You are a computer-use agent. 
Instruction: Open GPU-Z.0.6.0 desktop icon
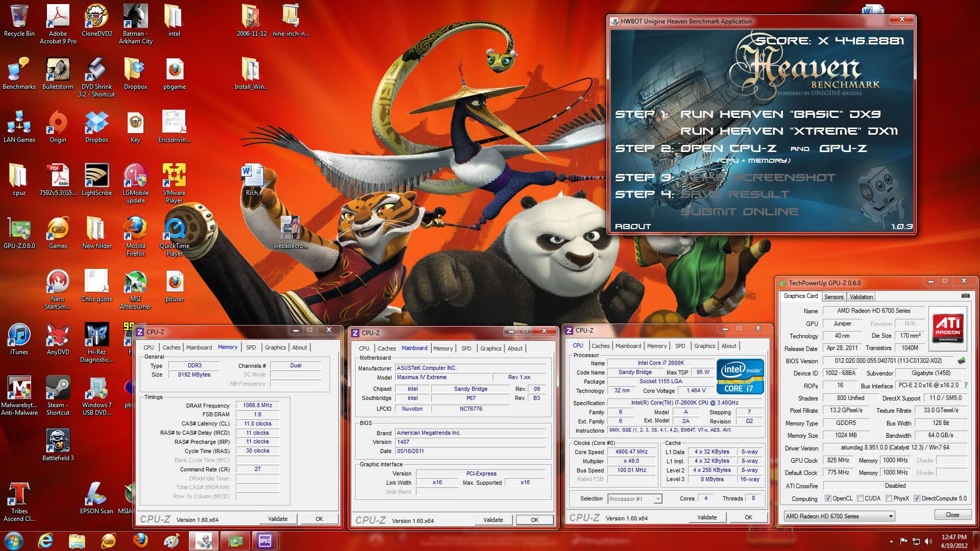pos(19,233)
